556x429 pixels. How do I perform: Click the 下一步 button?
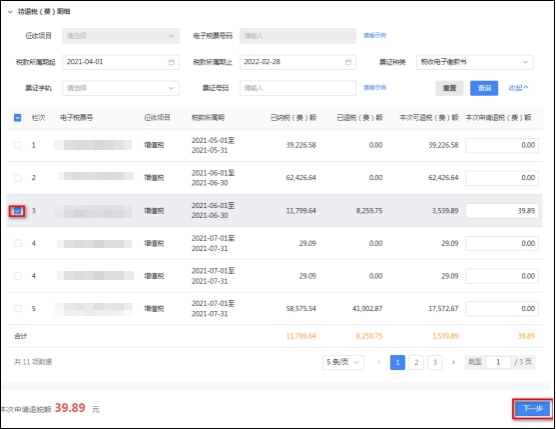(533, 409)
